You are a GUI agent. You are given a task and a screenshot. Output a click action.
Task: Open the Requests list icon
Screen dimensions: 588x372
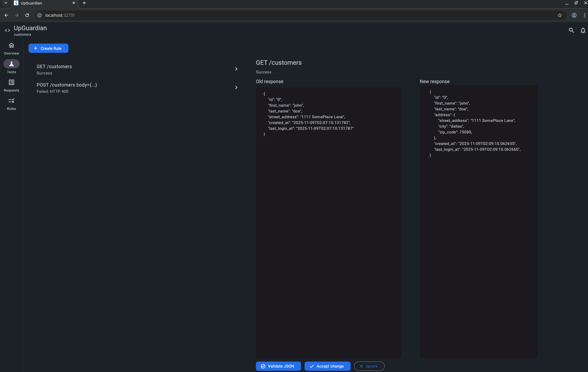[11, 83]
